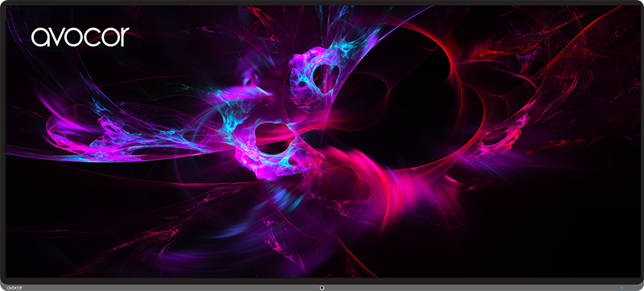Click the blue LED indicator on bezel
Viewport: 644px width, 291px height.
(621, 288)
